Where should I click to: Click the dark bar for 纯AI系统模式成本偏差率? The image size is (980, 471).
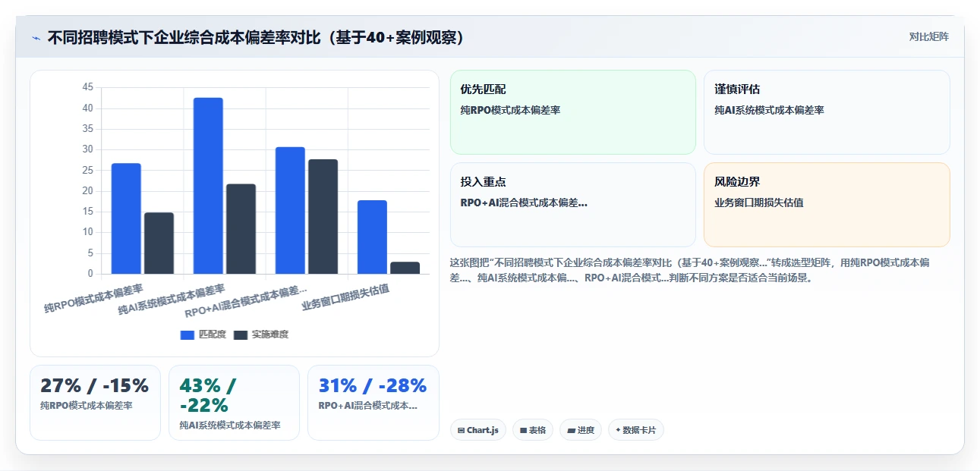point(241,229)
